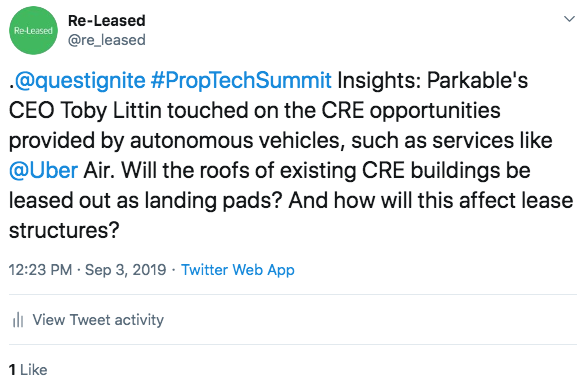Screen dimensions: 588x392
Task: Click the green Re-Leased profile avatar
Action: pyautogui.click(x=33, y=30)
